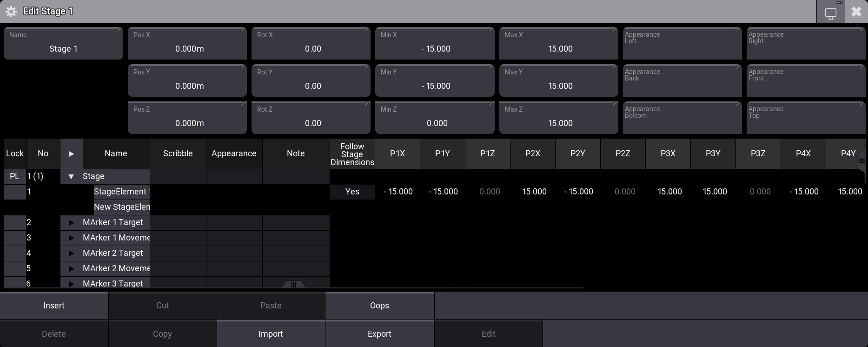Close the Edit Stage 1 window
This screenshot has width=868, height=347.
(856, 12)
